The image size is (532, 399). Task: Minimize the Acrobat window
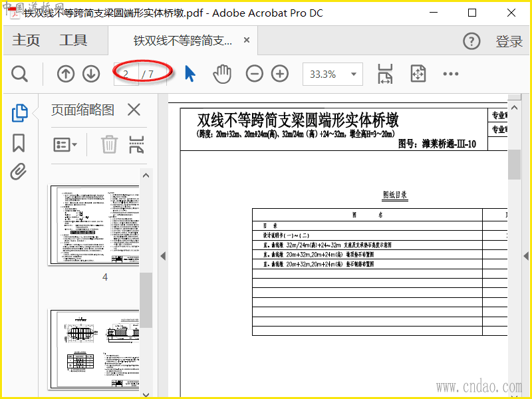point(434,13)
